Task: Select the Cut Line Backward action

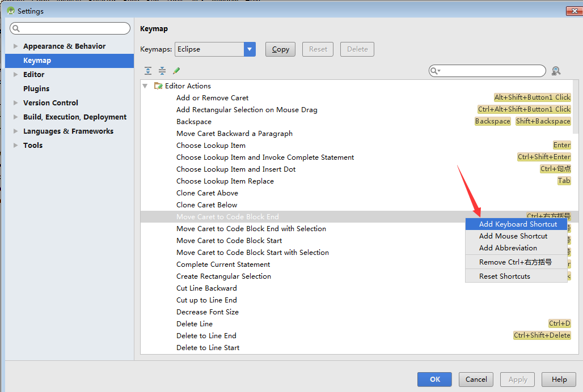Action: pos(206,288)
